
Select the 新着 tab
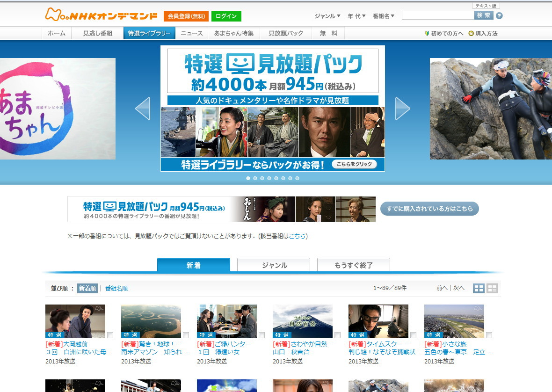coord(194,265)
